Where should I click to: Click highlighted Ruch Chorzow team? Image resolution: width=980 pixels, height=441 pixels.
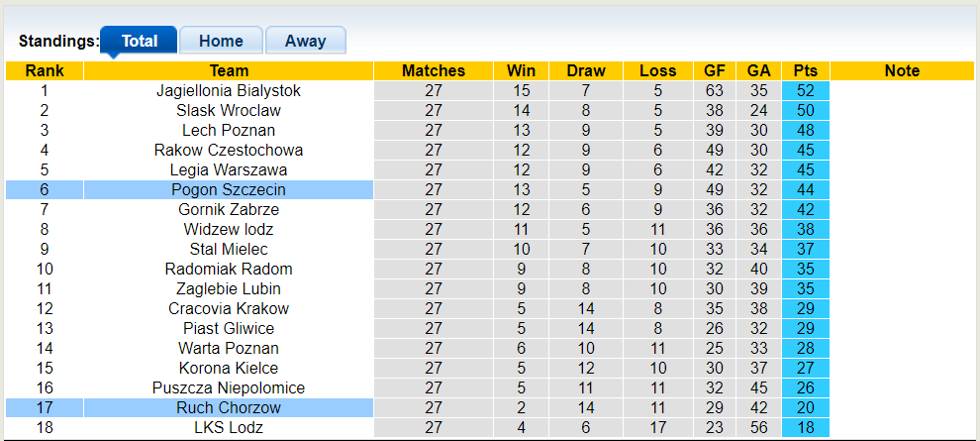click(x=229, y=407)
